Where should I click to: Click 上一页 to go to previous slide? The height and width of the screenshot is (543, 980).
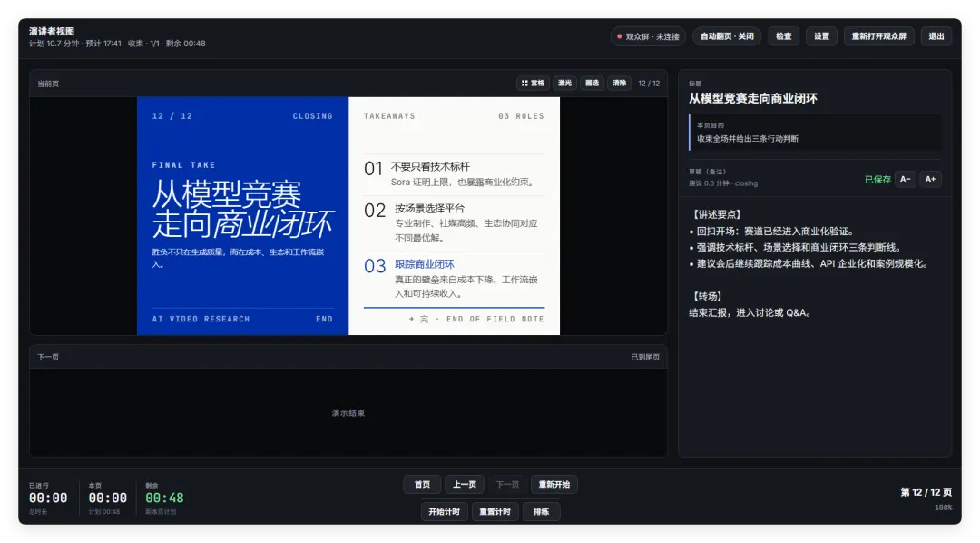pyautogui.click(x=465, y=485)
